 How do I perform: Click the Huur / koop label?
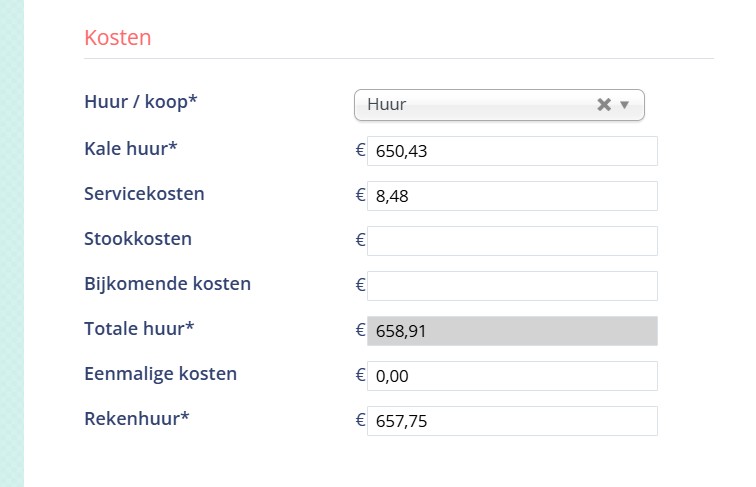[141, 102]
